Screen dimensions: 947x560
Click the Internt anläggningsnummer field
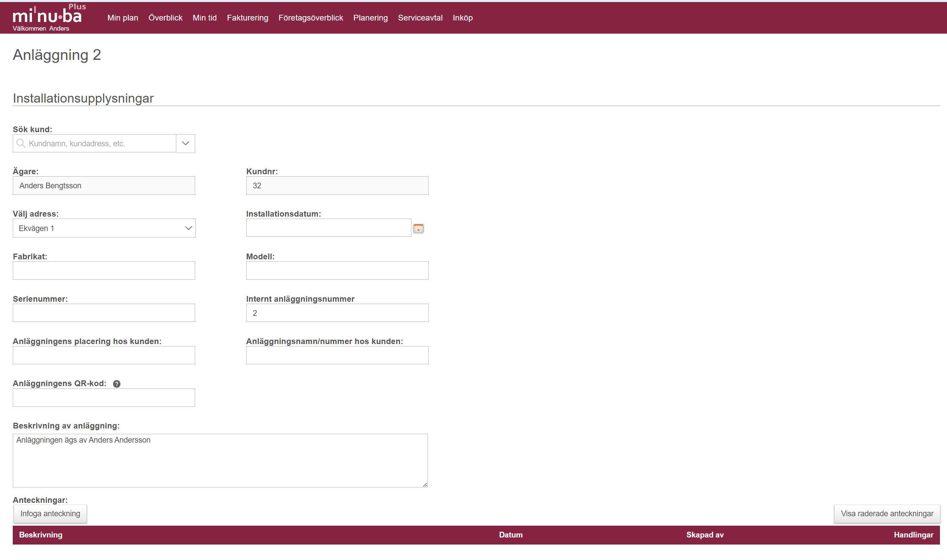pyautogui.click(x=337, y=313)
